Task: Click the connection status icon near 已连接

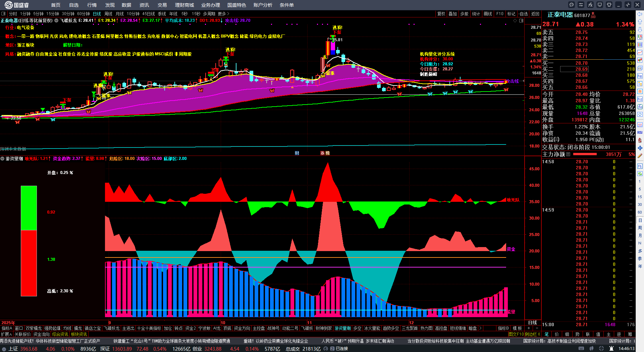Action: coord(332,349)
